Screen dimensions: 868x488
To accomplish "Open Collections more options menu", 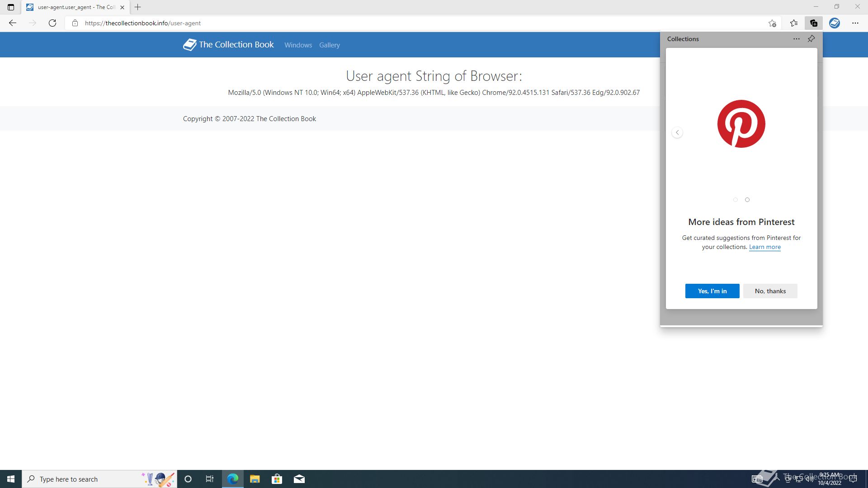I will [x=796, y=39].
